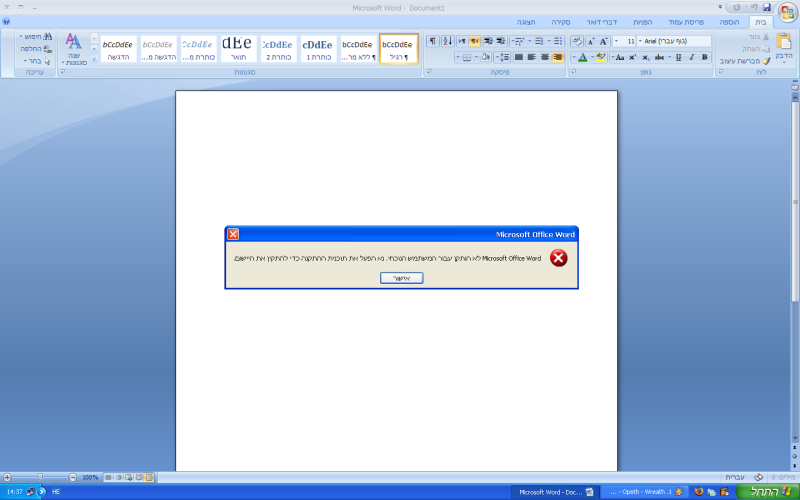Click the Grow Font icon
The width and height of the screenshot is (800, 500).
[604, 41]
